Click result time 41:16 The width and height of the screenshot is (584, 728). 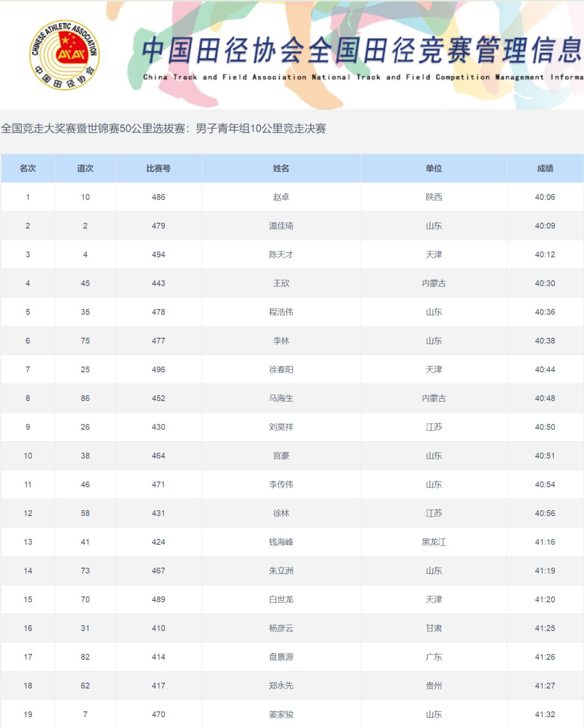(x=545, y=542)
